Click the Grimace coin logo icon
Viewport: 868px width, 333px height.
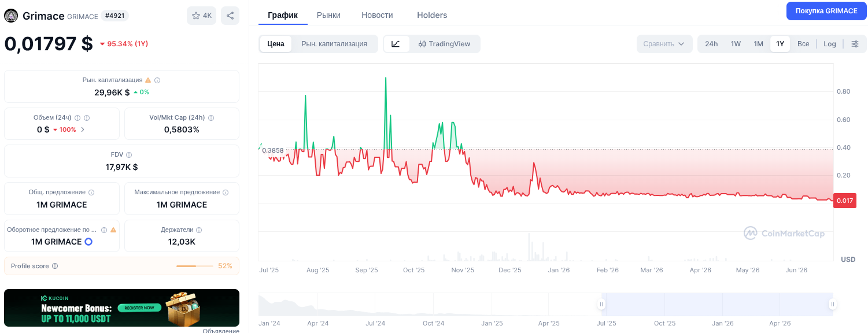point(11,16)
